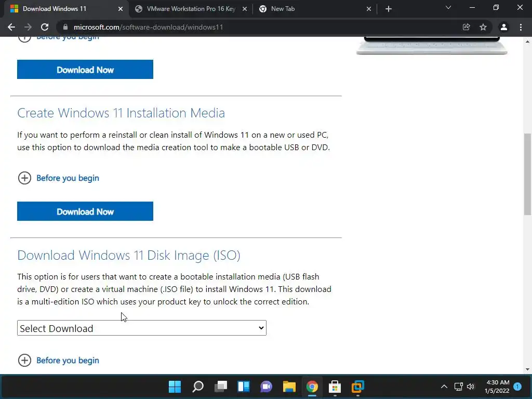The image size is (532, 399).
Task: Bookmark this page with star icon
Action: click(x=483, y=27)
